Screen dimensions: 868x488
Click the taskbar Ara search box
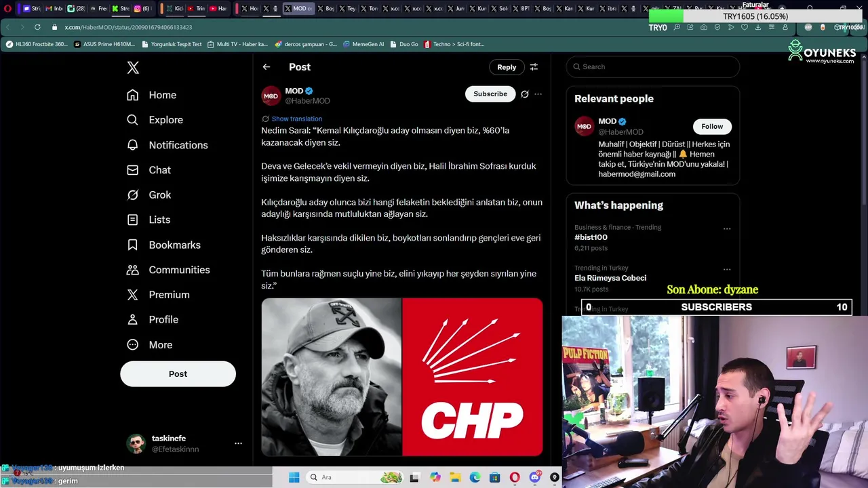(x=355, y=478)
